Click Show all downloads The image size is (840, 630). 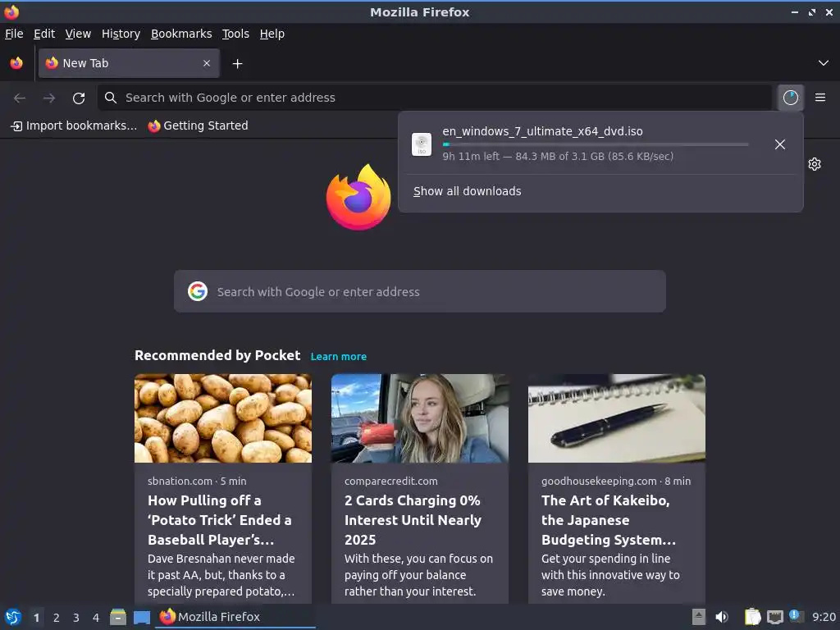pos(467,191)
